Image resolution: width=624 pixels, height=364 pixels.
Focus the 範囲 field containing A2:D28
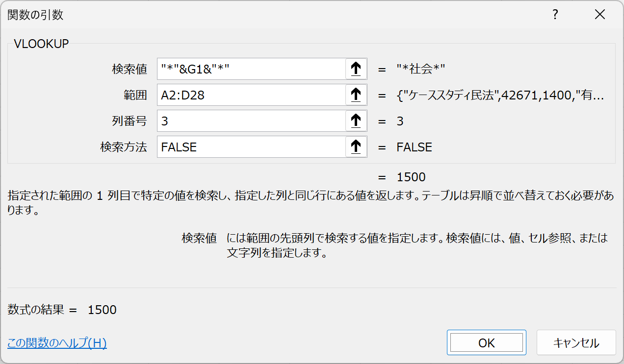click(x=251, y=95)
